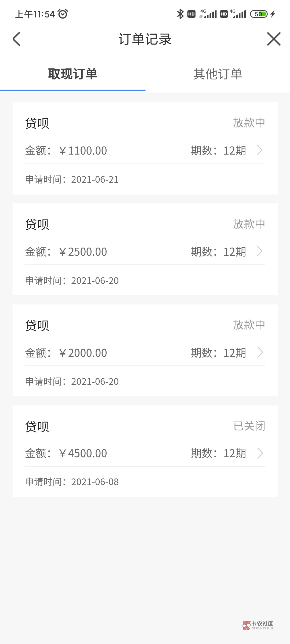Tap the 期数 12期 of ¥2000.00 order
Screen dimensions: 290x644
[218, 353]
